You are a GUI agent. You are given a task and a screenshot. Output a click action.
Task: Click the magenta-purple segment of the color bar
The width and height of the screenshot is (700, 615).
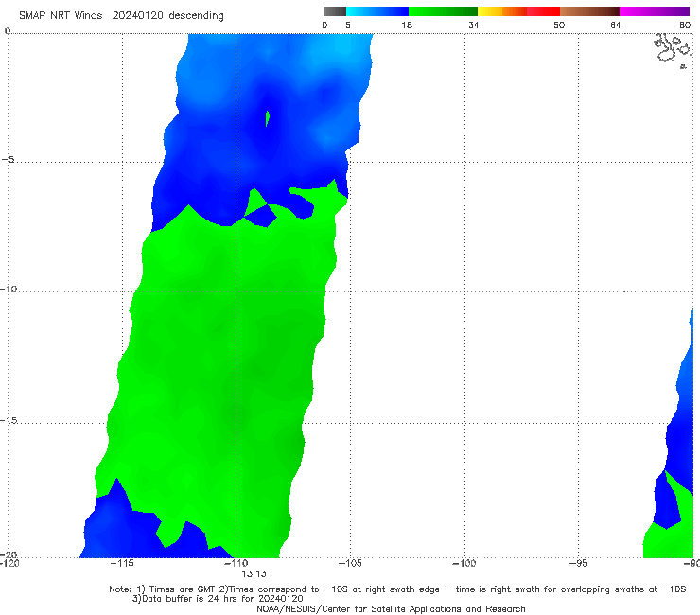(x=655, y=11)
